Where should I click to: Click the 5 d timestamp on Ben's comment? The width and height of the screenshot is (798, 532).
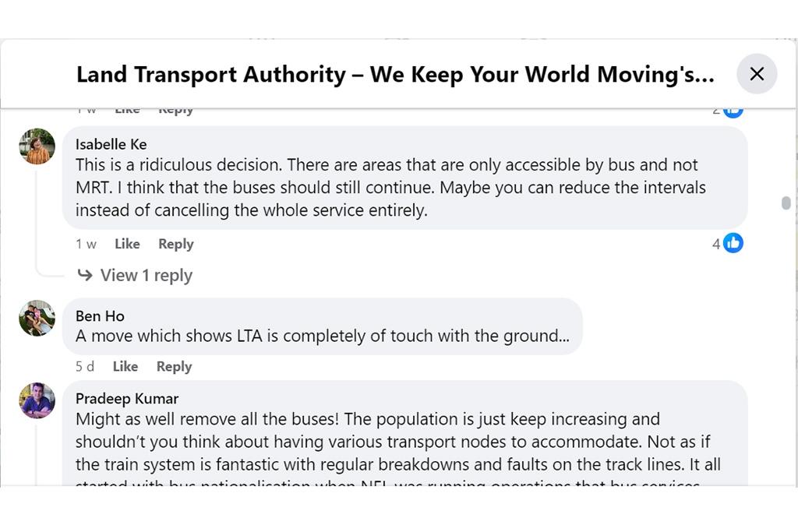point(85,366)
